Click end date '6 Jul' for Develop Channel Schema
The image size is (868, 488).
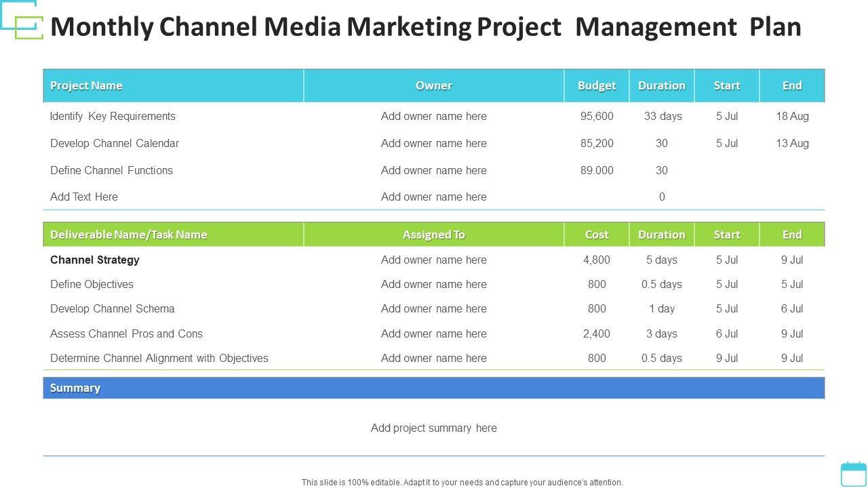point(792,308)
